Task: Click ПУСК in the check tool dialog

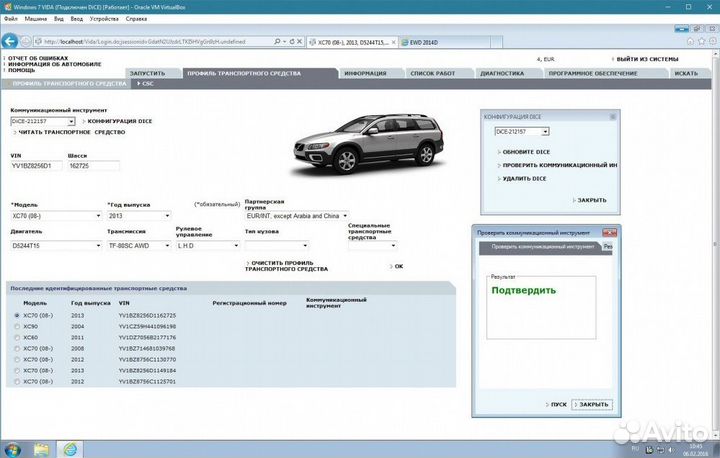Action: [558, 405]
